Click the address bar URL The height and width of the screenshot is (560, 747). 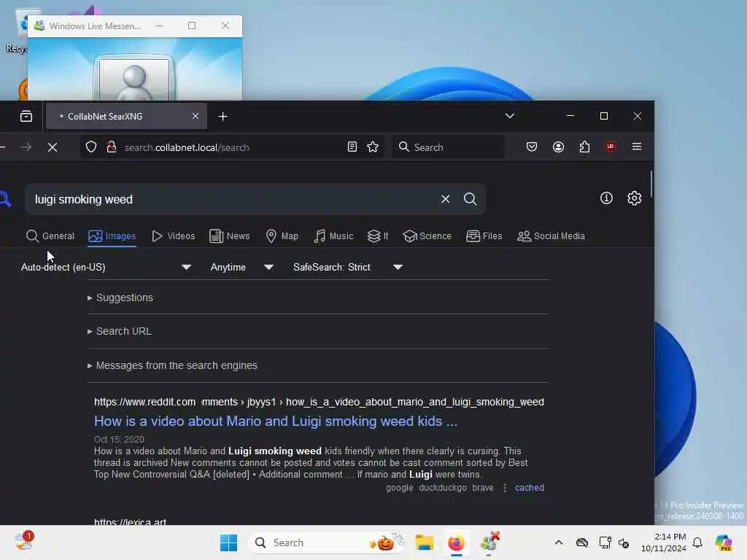[x=187, y=147]
